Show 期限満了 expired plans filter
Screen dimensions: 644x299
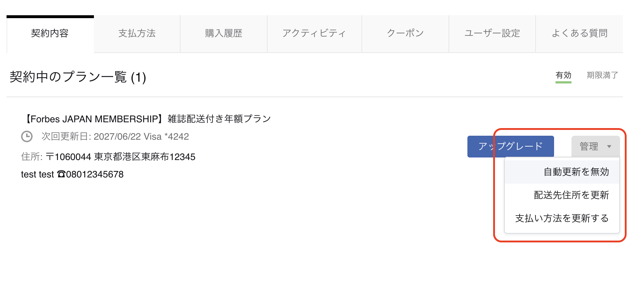[x=603, y=75]
